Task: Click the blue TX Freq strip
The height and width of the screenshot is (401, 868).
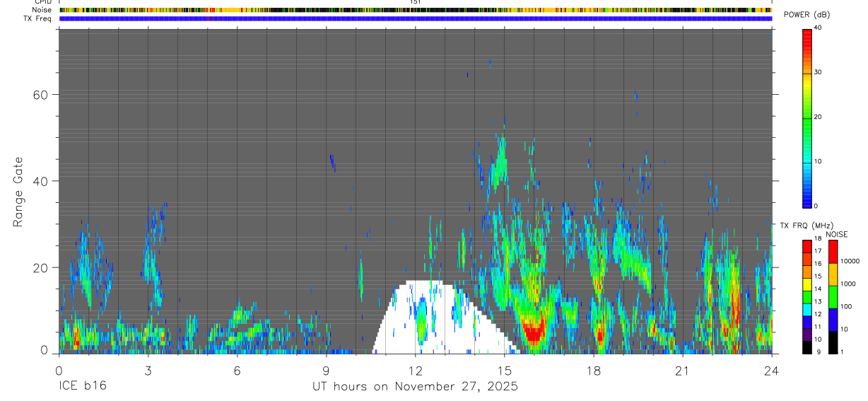Action: [x=416, y=18]
